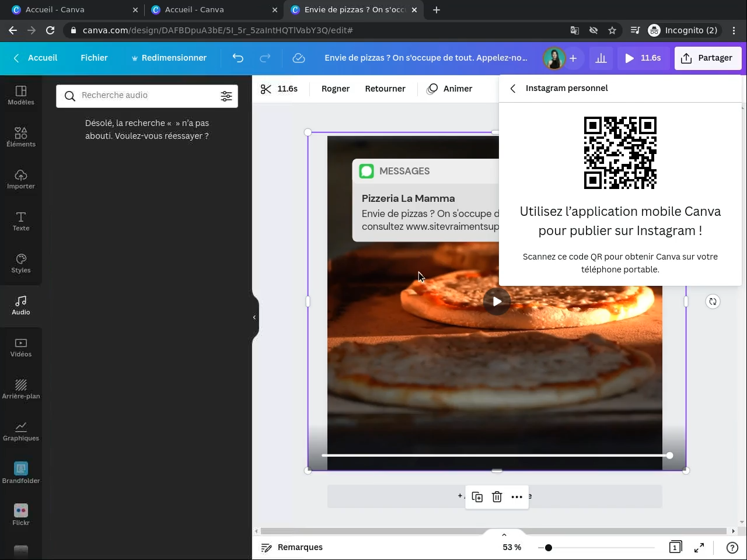Play the pizza video on canvas
747x560 pixels.
coord(497,302)
